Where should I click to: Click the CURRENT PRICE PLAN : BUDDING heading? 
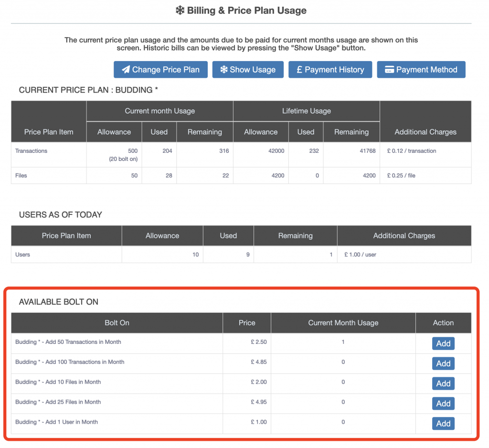(88, 90)
